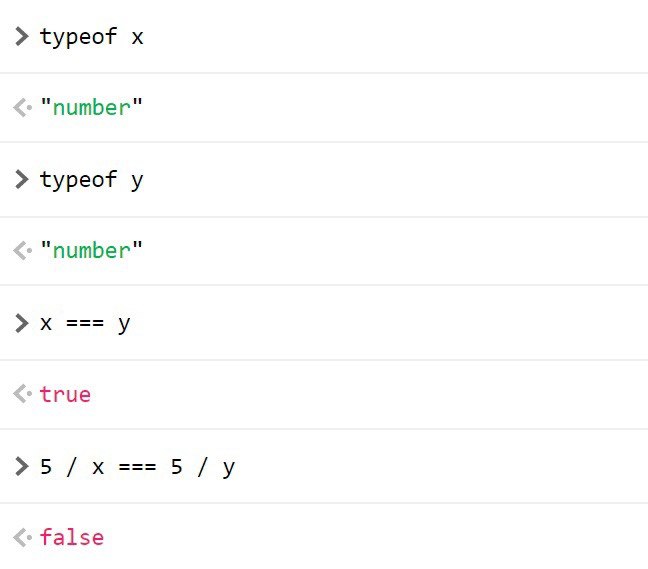Click the pink true output value
Viewport: 648px width, 569px height.
[65, 394]
